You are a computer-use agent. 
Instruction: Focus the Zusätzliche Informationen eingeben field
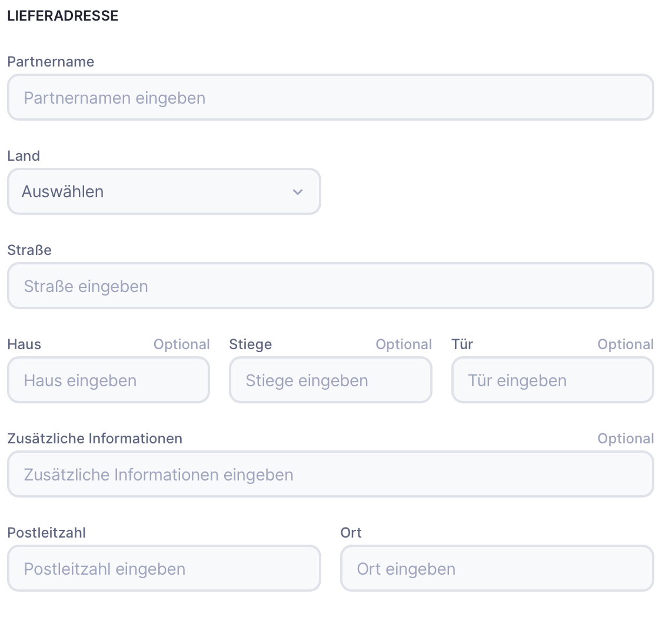(330, 475)
